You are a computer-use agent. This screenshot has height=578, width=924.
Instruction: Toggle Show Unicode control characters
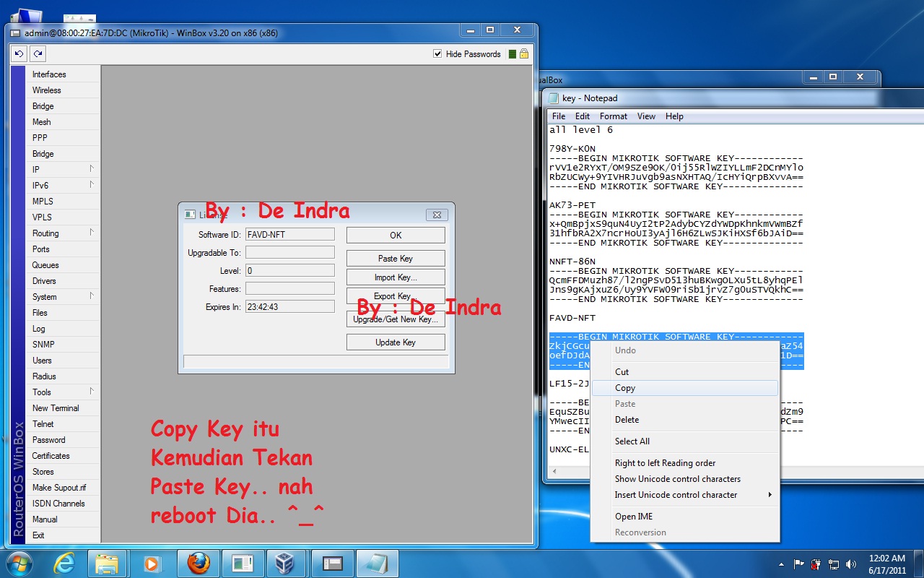coord(684,479)
